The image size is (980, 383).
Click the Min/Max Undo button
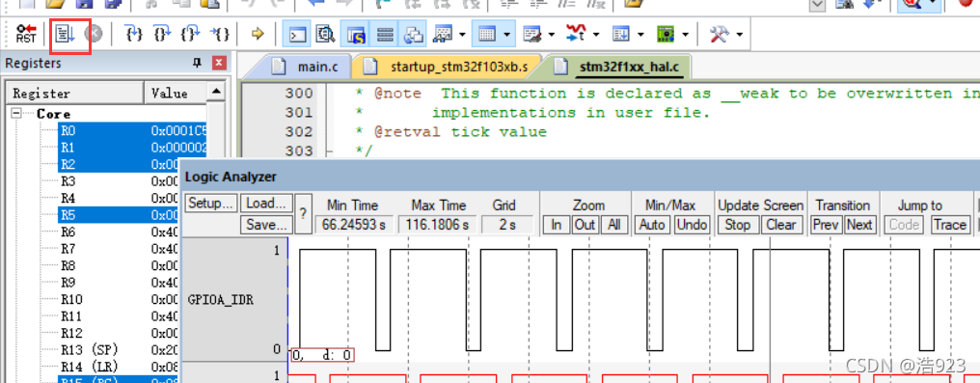(692, 225)
